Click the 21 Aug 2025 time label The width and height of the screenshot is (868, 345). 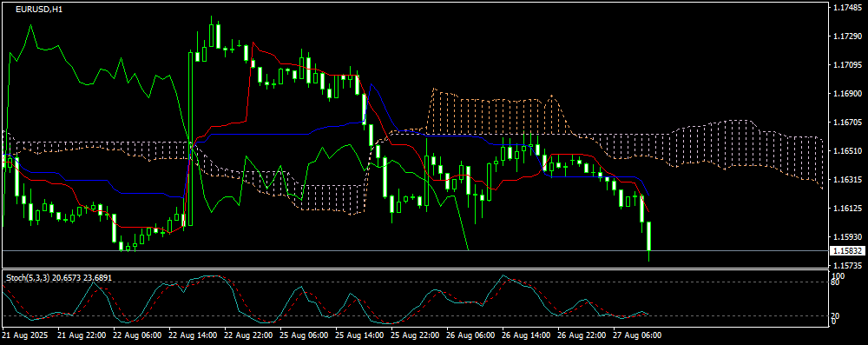click(x=25, y=335)
